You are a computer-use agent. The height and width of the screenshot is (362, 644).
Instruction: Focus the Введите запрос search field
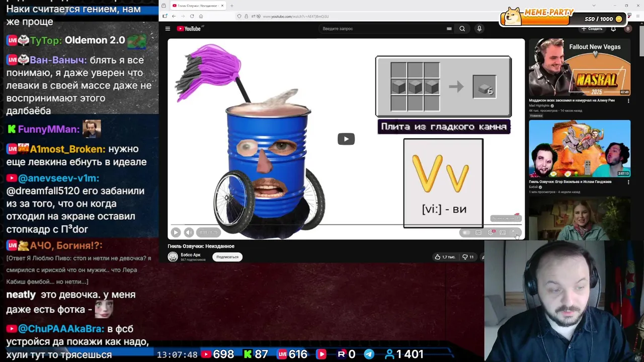click(x=383, y=29)
